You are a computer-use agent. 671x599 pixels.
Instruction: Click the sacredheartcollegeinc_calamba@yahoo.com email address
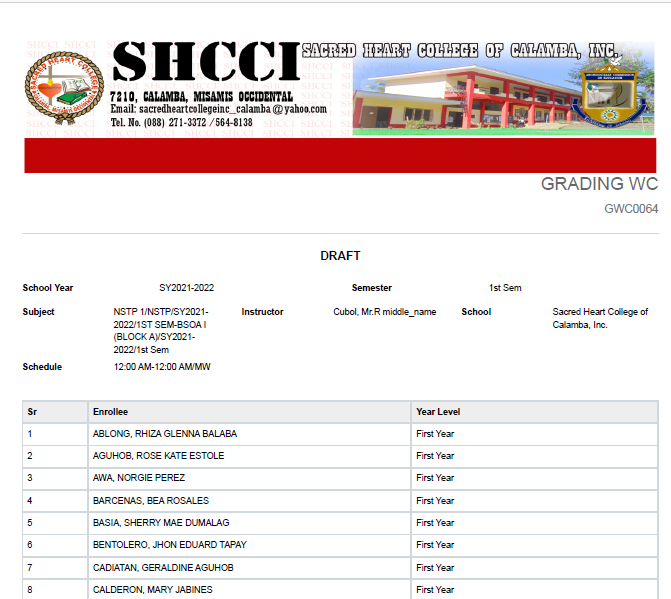point(218,109)
